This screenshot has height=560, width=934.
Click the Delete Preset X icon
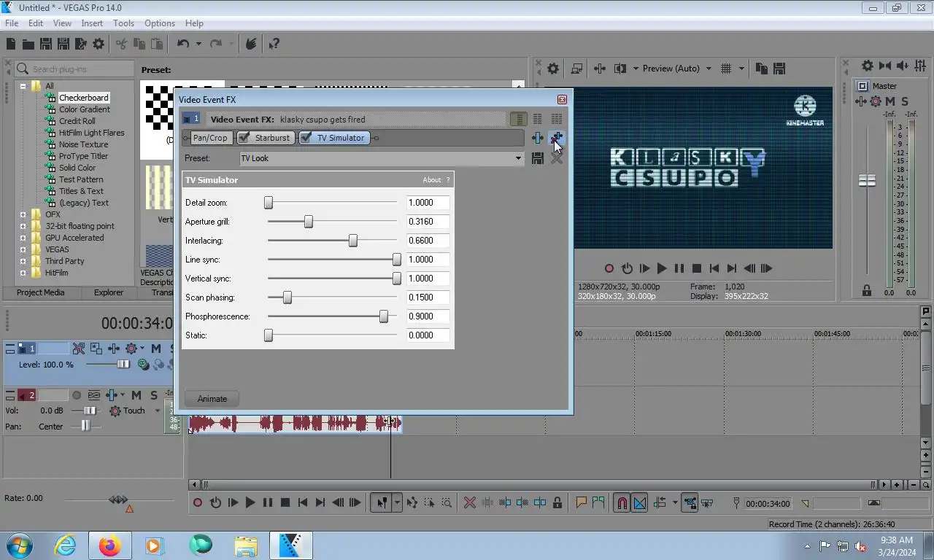pos(557,158)
